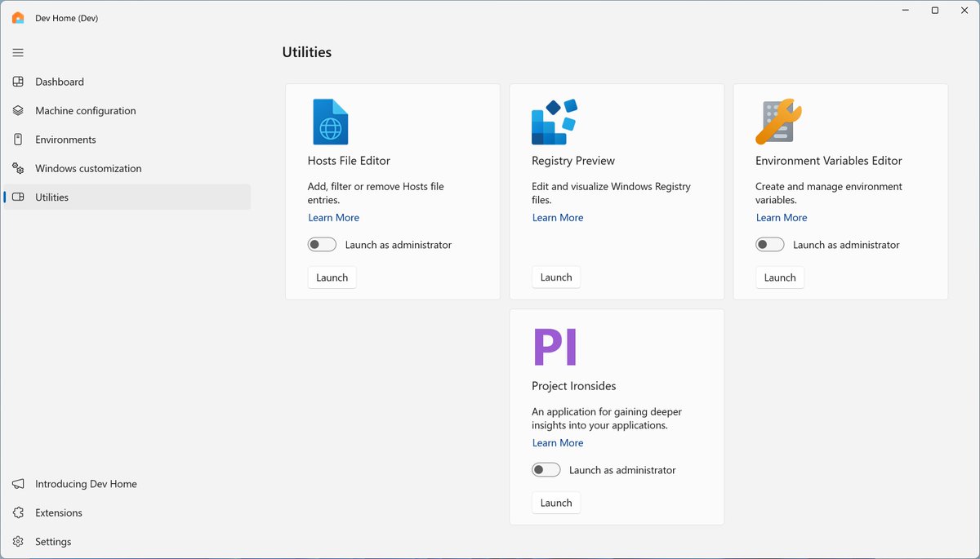Click the Utilities page heading

point(307,52)
